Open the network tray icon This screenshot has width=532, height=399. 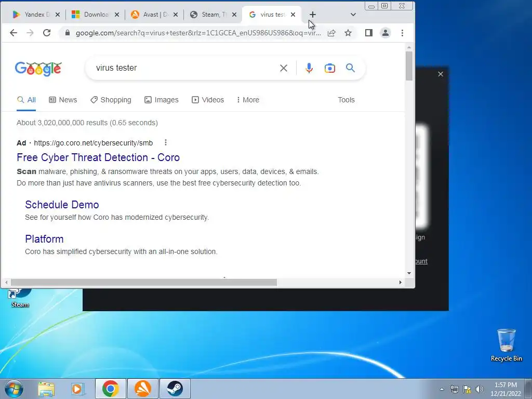click(x=454, y=389)
